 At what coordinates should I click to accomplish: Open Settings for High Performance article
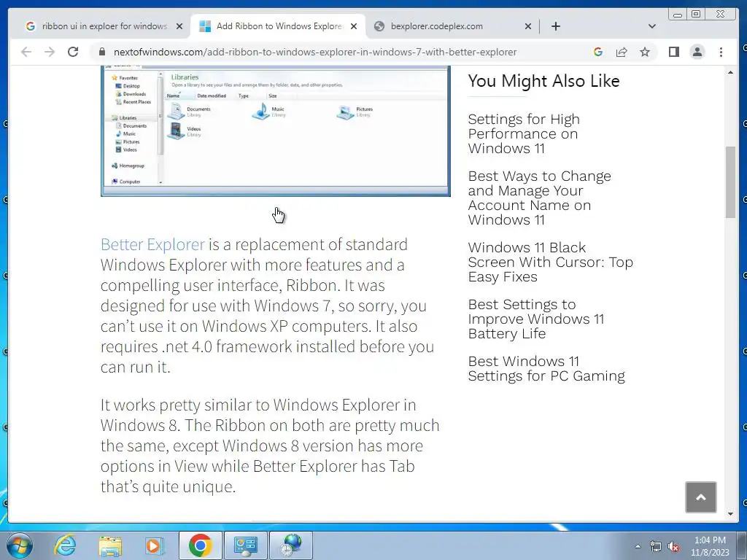pyautogui.click(x=524, y=133)
